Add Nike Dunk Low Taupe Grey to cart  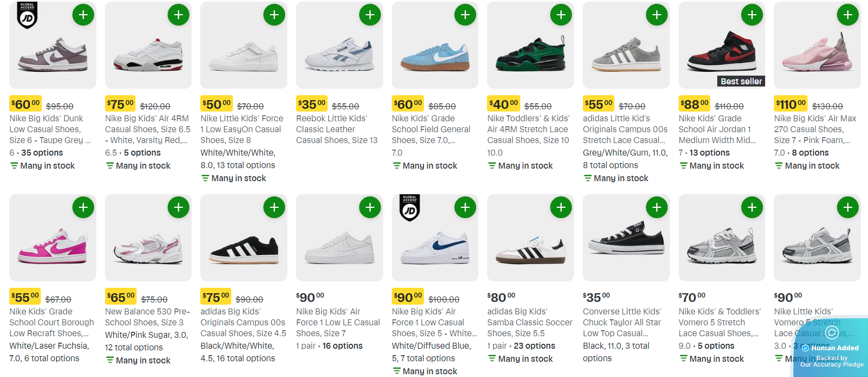83,15
